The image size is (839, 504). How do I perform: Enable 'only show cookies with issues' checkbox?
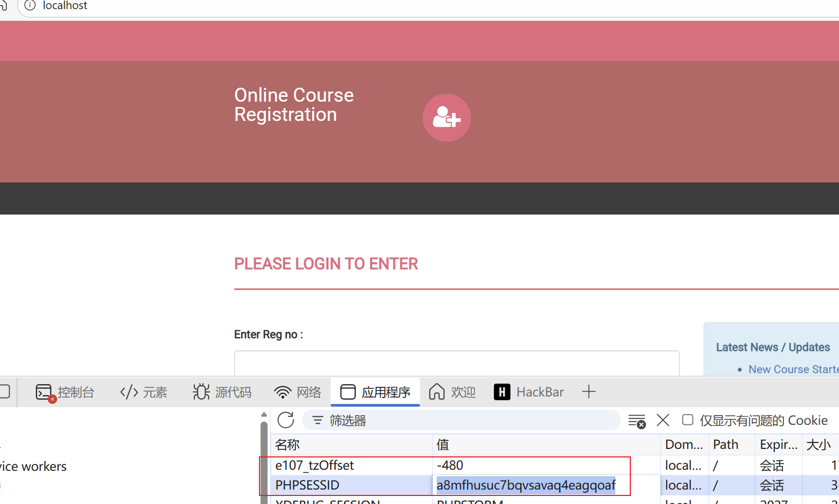pos(688,420)
